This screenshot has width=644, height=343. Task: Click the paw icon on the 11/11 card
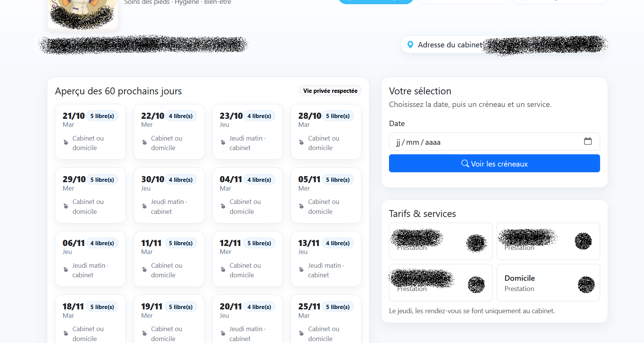[144, 270]
